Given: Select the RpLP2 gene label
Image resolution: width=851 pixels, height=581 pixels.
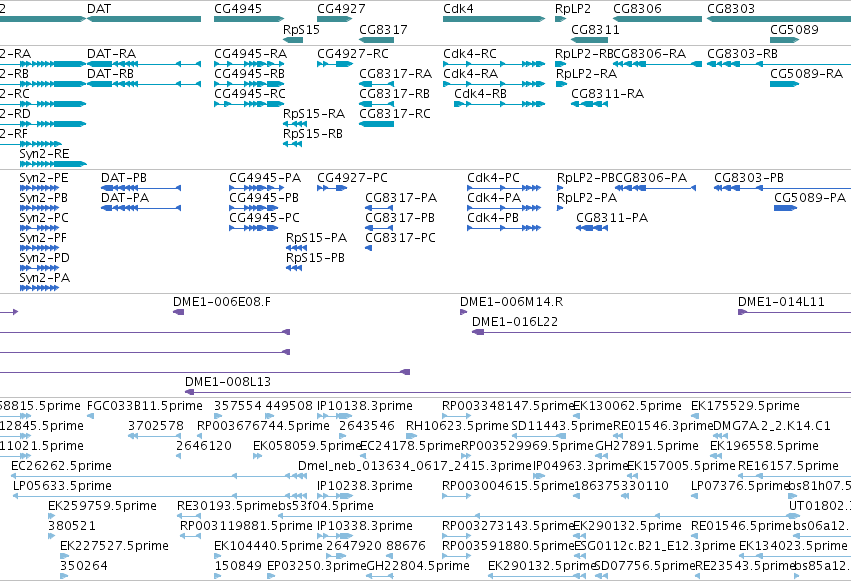Looking at the screenshot, I should click(x=573, y=9).
